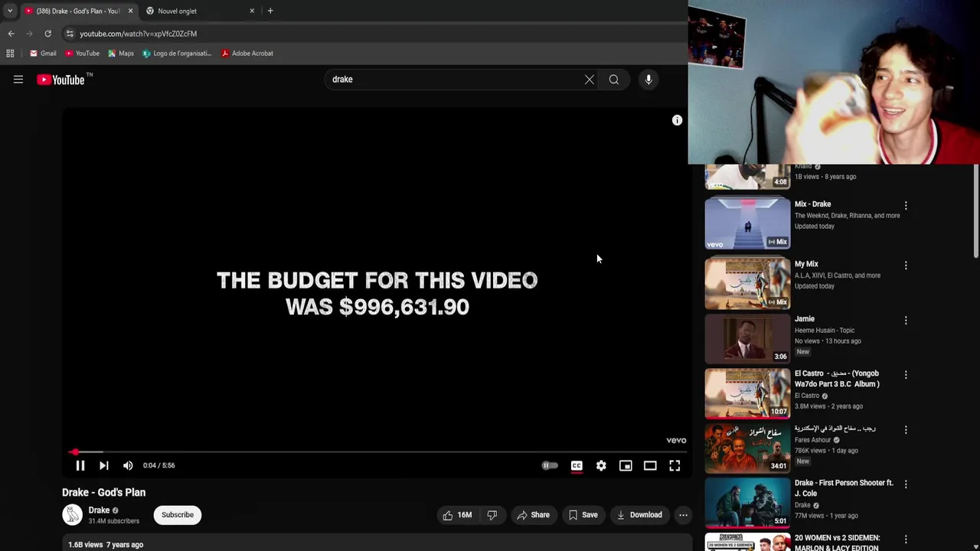This screenshot has width=980, height=551.
Task: Open the Mix - Drake thumbnail
Action: (x=747, y=223)
